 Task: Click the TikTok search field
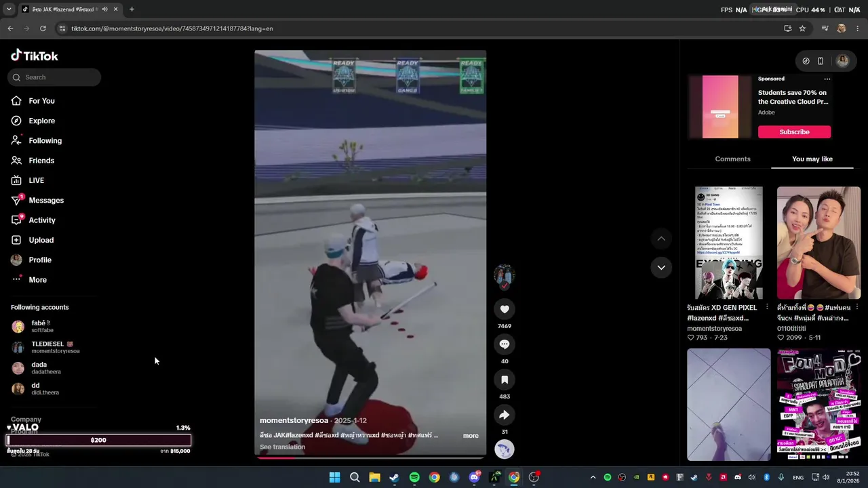pos(54,77)
